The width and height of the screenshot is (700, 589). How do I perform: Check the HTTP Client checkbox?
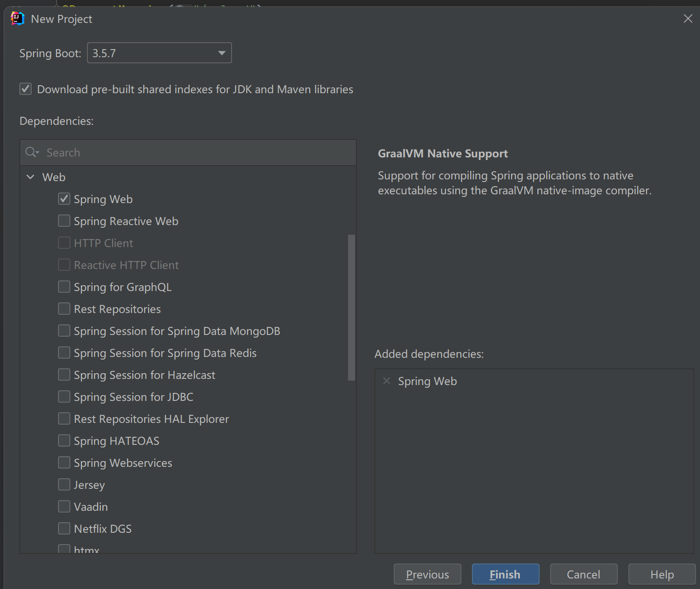(x=64, y=243)
